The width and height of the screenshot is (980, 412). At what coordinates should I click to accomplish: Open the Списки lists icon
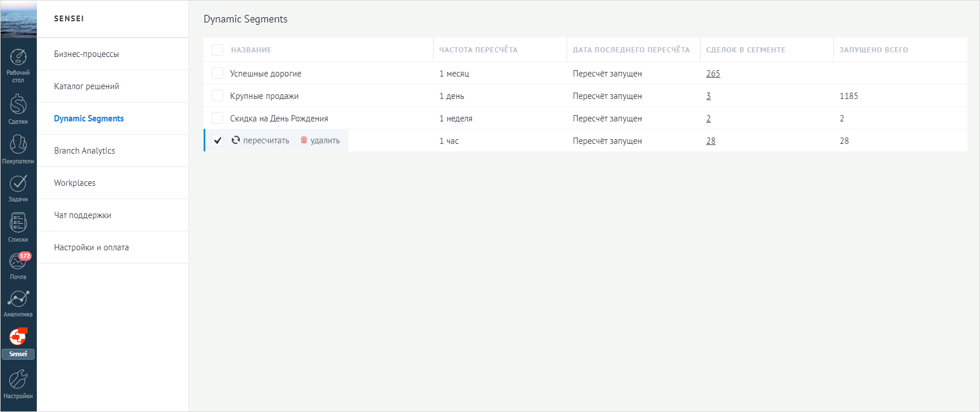[x=18, y=223]
